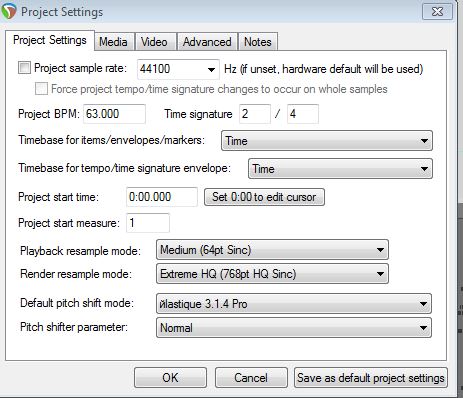Click the 'Project BPM:' label

point(49,114)
